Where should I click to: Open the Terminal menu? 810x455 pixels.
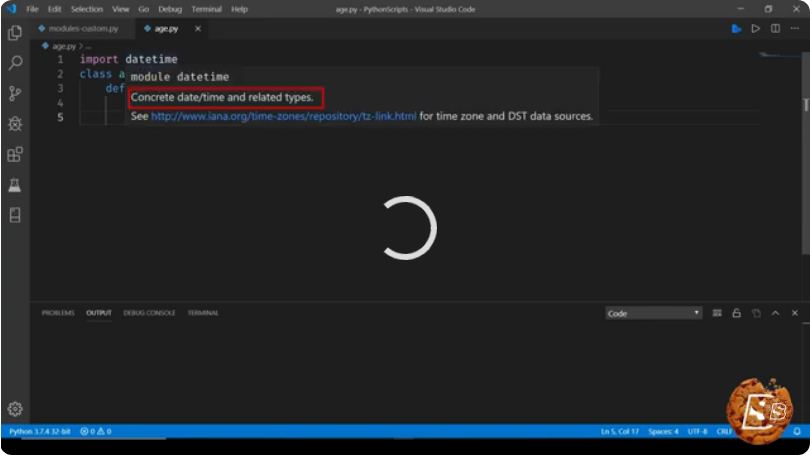click(x=206, y=9)
